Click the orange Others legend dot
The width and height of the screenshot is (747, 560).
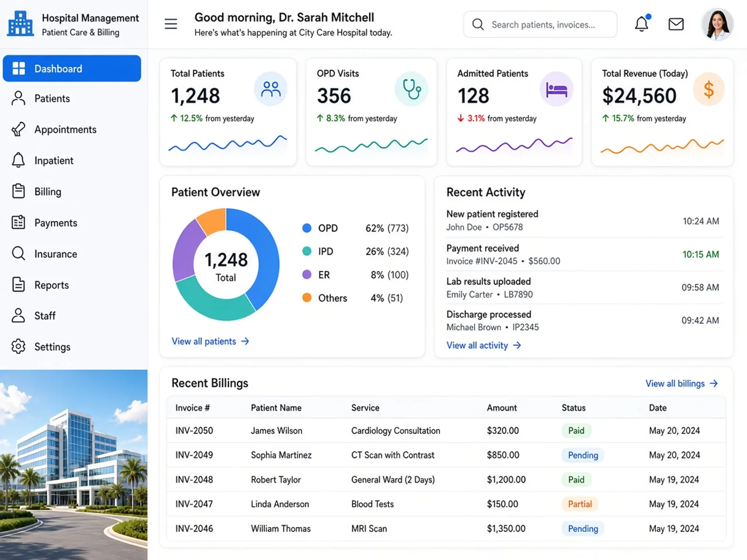click(307, 298)
